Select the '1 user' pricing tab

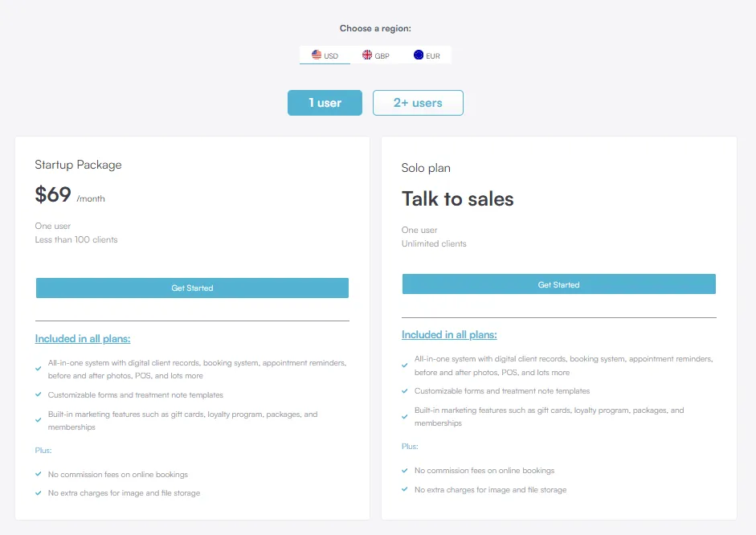[325, 103]
